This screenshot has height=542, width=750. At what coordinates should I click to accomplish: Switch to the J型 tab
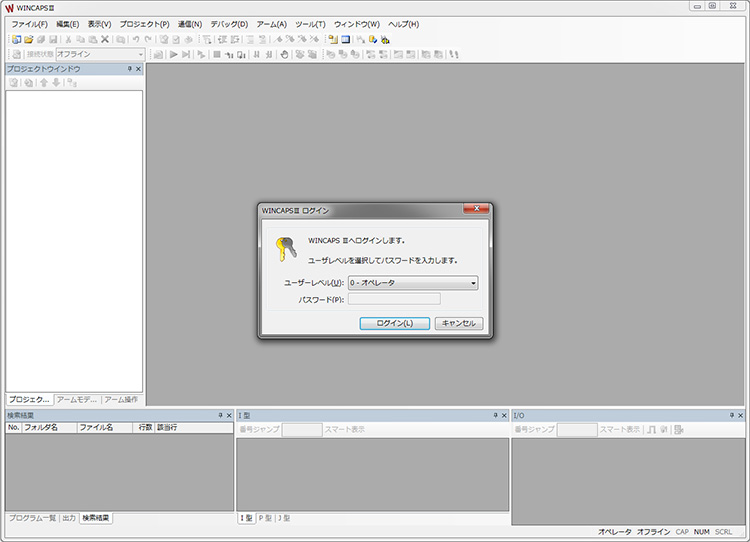[x=284, y=518]
